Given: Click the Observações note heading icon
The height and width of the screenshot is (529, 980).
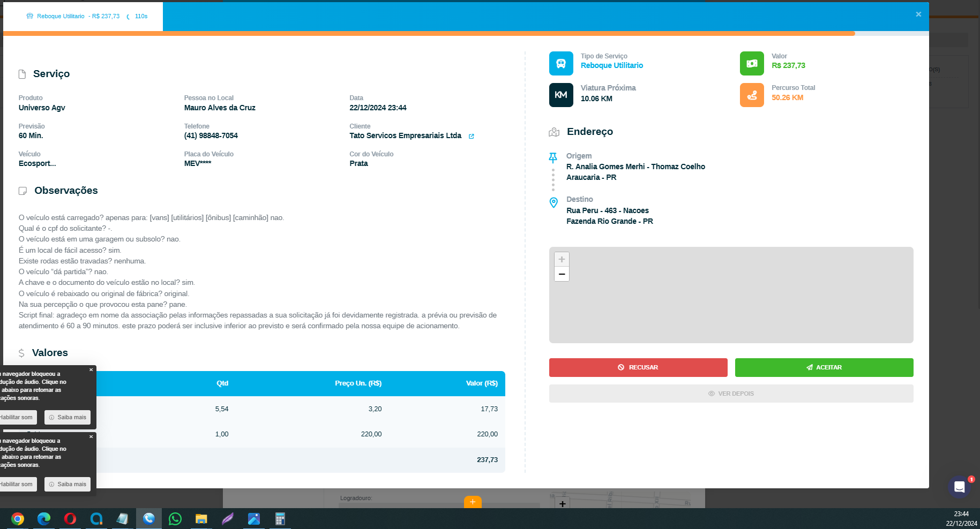Looking at the screenshot, I should click(23, 191).
